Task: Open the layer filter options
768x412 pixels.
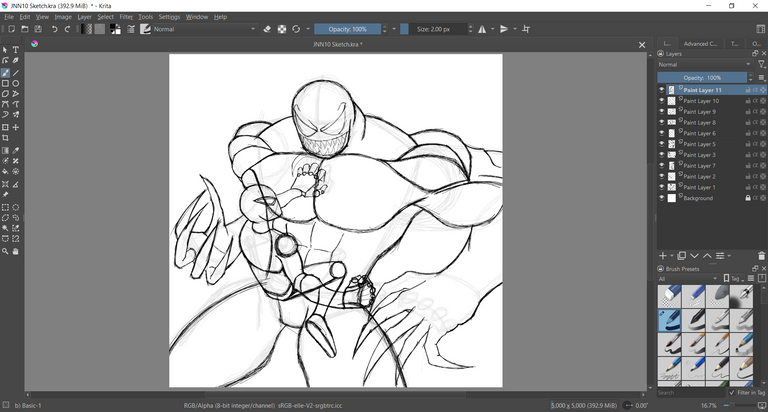Action: [761, 64]
